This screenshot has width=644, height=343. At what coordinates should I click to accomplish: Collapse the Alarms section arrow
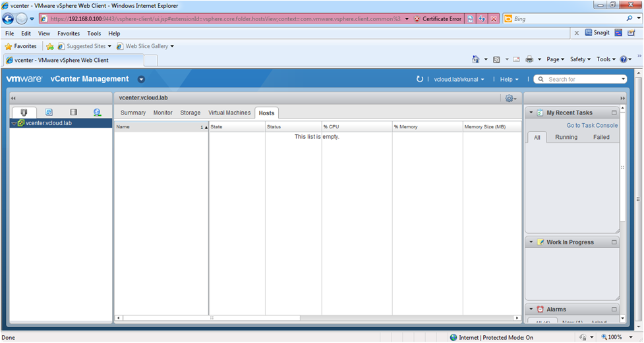click(531, 309)
